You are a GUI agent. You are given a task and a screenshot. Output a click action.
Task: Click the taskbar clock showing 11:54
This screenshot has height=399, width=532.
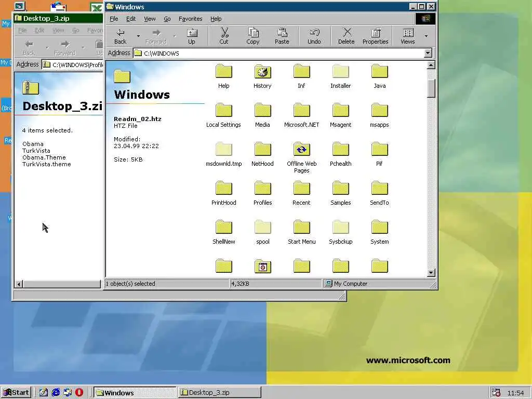click(x=515, y=393)
